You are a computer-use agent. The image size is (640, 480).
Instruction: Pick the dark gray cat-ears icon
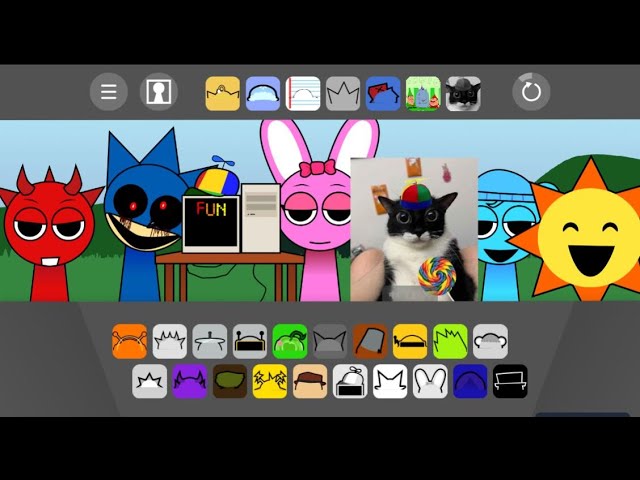click(x=330, y=342)
